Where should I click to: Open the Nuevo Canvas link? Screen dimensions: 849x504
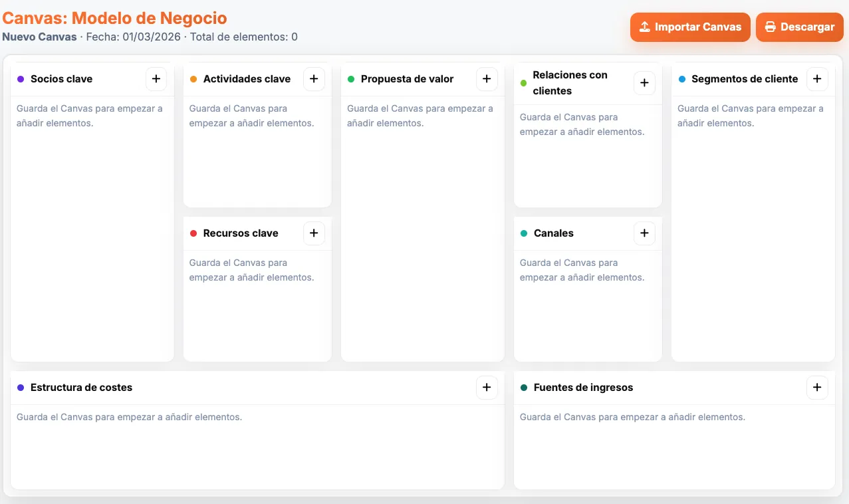click(x=39, y=37)
